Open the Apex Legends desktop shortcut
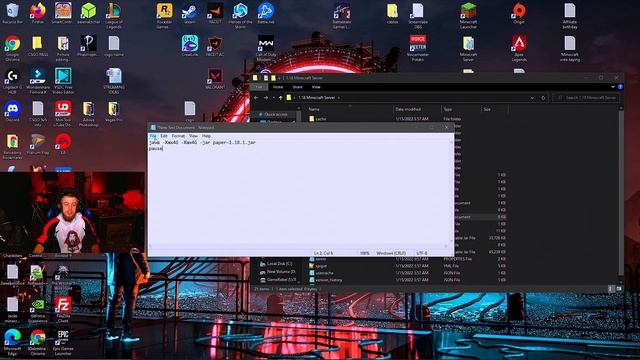This screenshot has height=360, width=640. click(x=519, y=48)
